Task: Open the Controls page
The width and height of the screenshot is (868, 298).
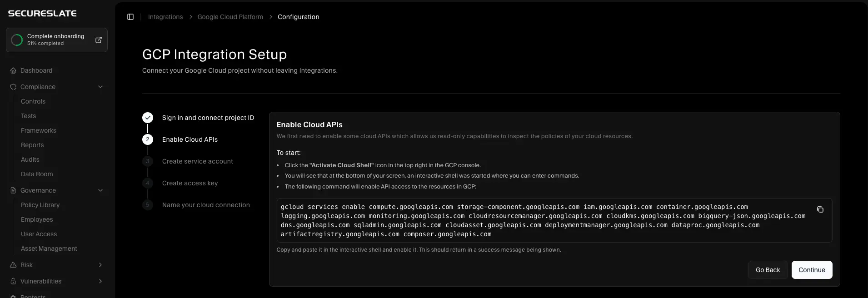Action: click(x=33, y=101)
